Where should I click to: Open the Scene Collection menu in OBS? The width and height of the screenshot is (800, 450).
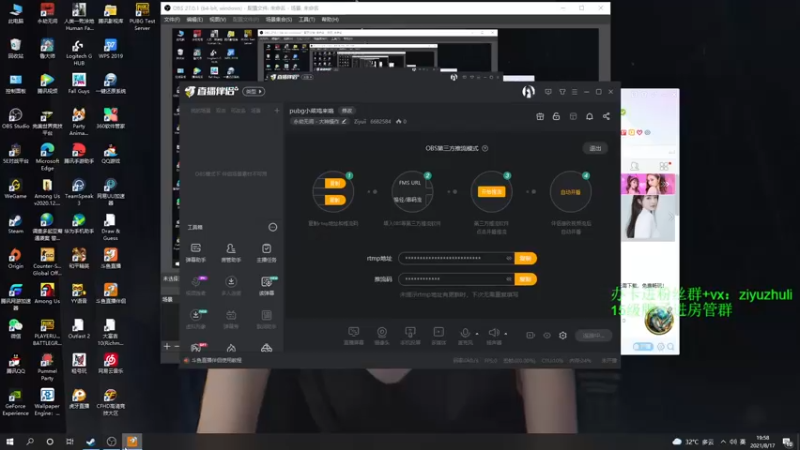[279, 19]
